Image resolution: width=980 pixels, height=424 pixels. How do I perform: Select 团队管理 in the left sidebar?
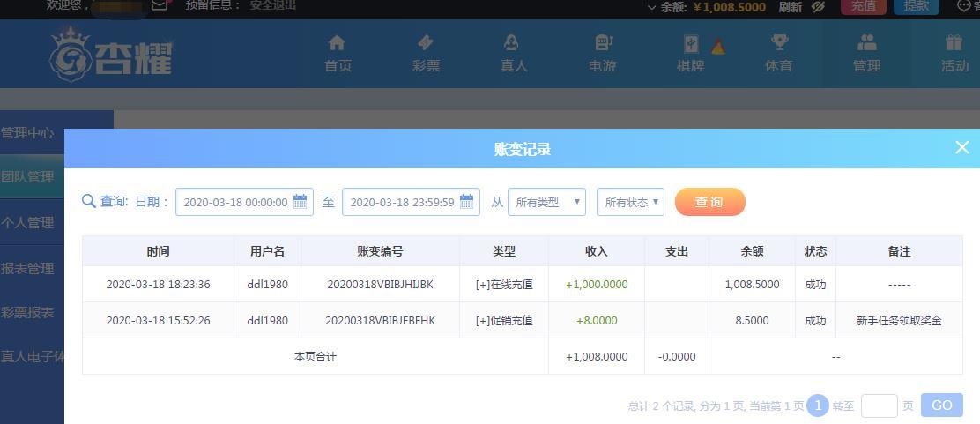[28, 176]
